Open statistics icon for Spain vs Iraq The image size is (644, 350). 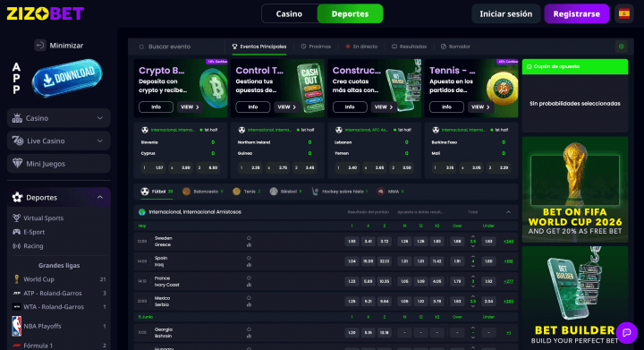point(249,265)
